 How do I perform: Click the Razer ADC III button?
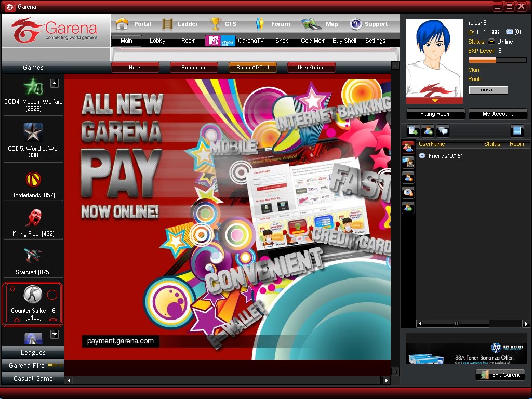point(252,67)
